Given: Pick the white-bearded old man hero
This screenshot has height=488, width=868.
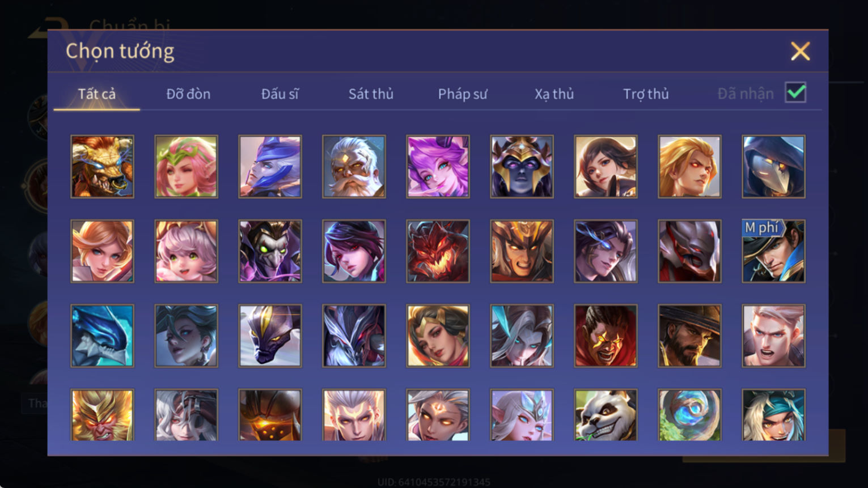Looking at the screenshot, I should (x=354, y=167).
